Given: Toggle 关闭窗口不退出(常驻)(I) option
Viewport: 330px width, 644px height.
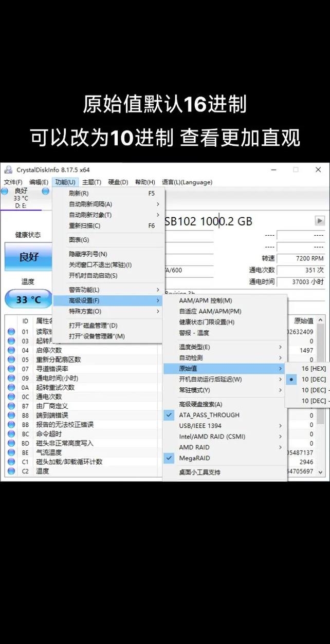Looking at the screenshot, I should [x=108, y=264].
